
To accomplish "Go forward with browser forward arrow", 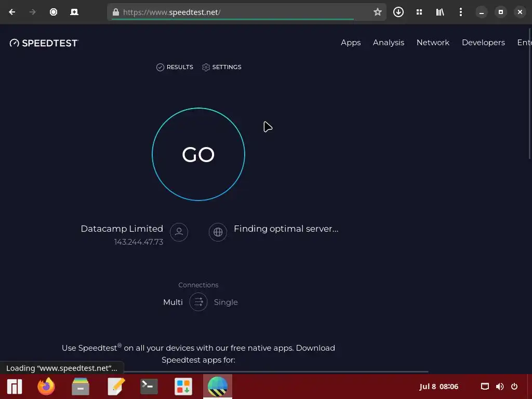I will click(x=33, y=12).
